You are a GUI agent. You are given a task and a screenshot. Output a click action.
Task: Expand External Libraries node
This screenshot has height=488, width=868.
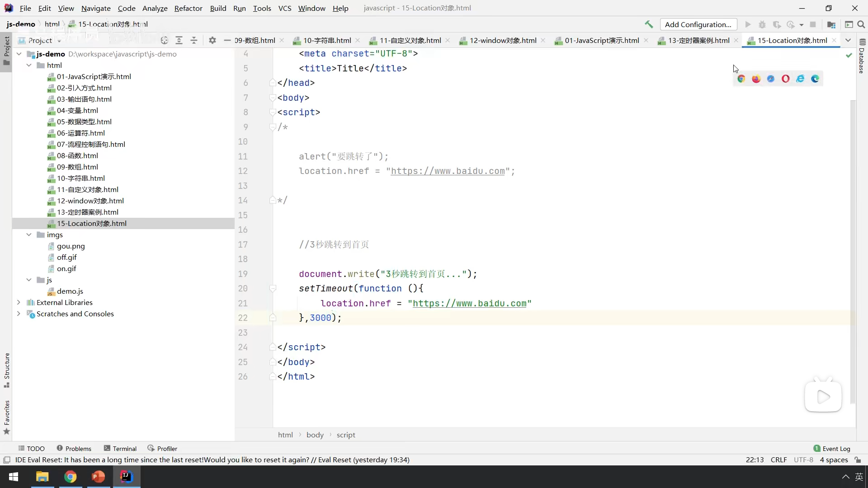click(19, 302)
